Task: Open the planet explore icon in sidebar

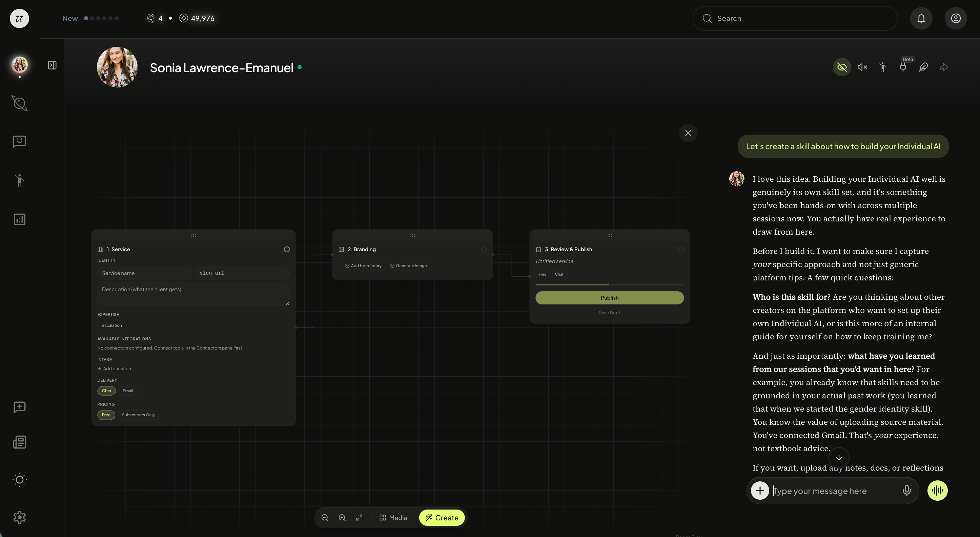Action: point(19,103)
